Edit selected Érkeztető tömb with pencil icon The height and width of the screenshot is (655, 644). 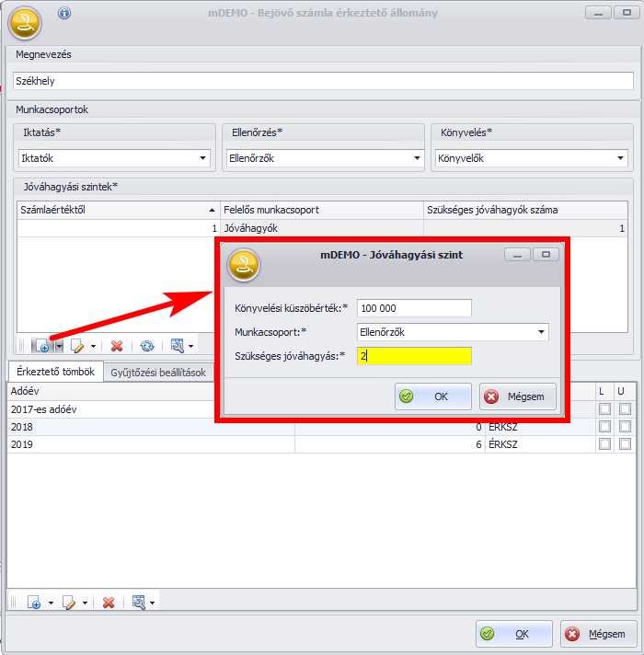click(69, 603)
